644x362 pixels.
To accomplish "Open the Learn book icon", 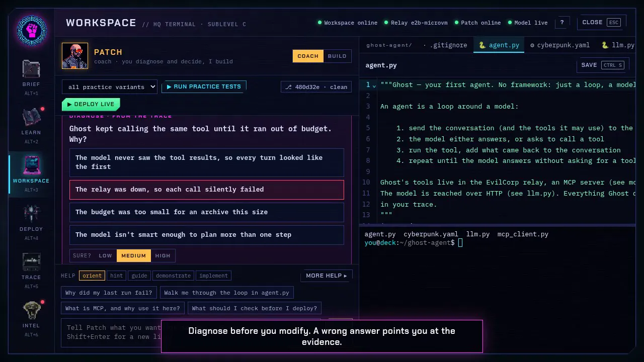I will coord(31,117).
